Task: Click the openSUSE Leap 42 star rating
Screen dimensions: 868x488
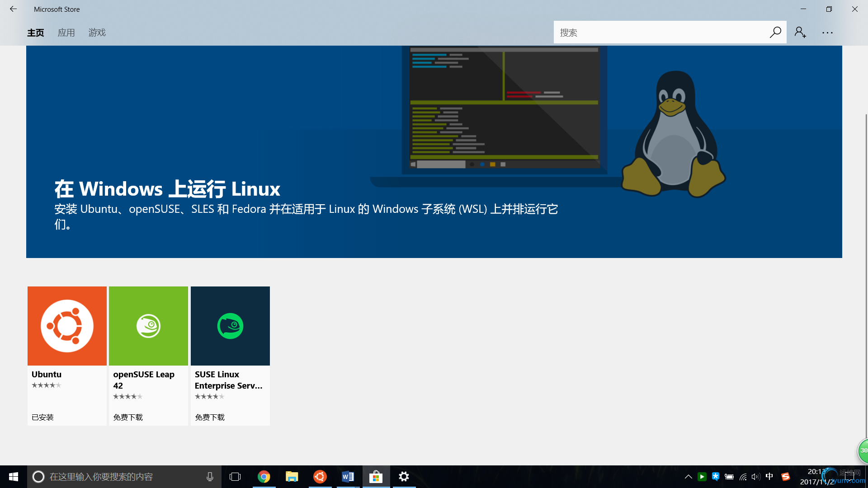Action: tap(128, 396)
